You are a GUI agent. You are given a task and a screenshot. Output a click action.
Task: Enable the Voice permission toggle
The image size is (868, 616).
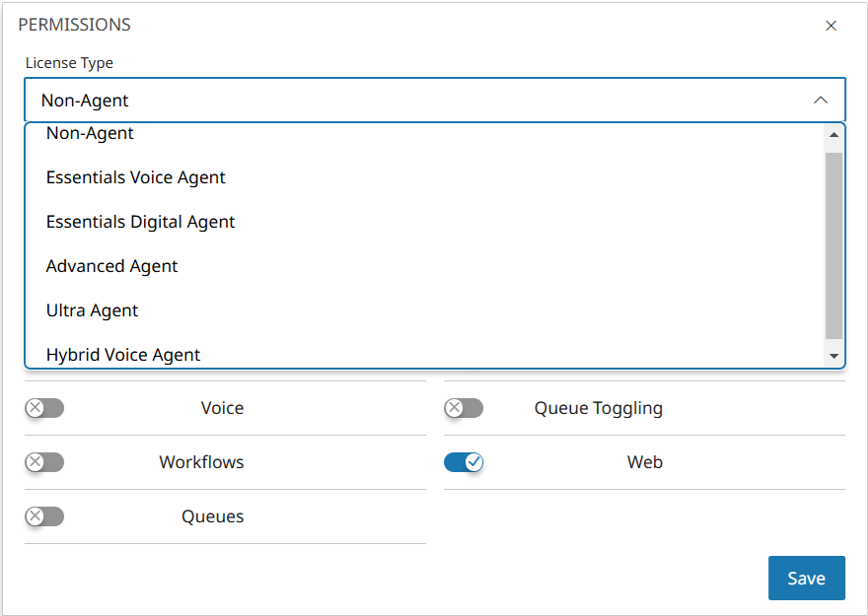click(44, 408)
